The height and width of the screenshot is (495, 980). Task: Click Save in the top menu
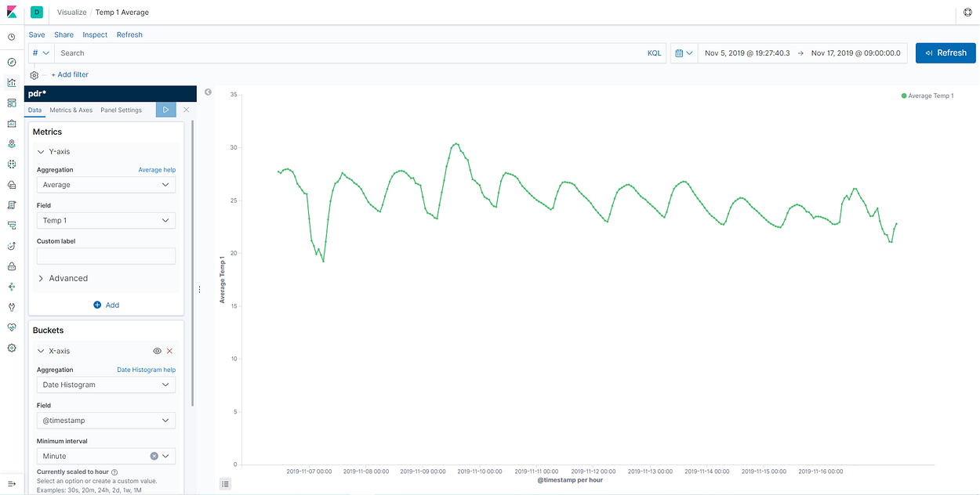coord(37,35)
